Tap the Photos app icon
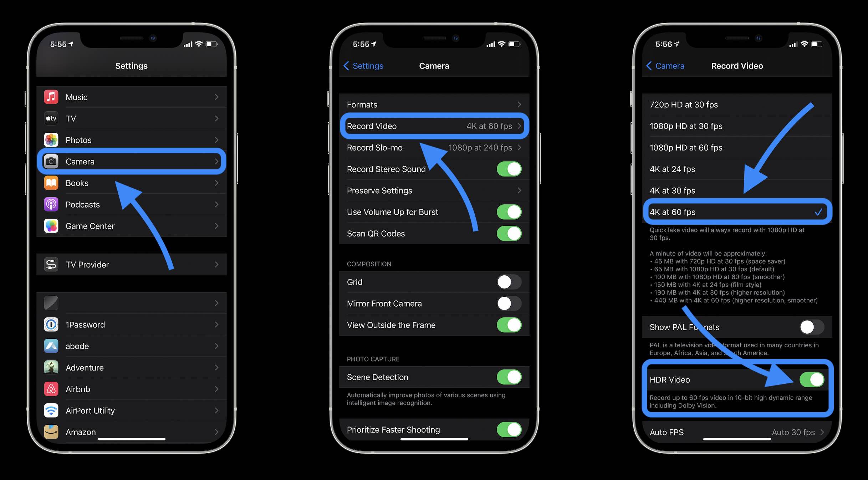The image size is (868, 480). point(51,139)
